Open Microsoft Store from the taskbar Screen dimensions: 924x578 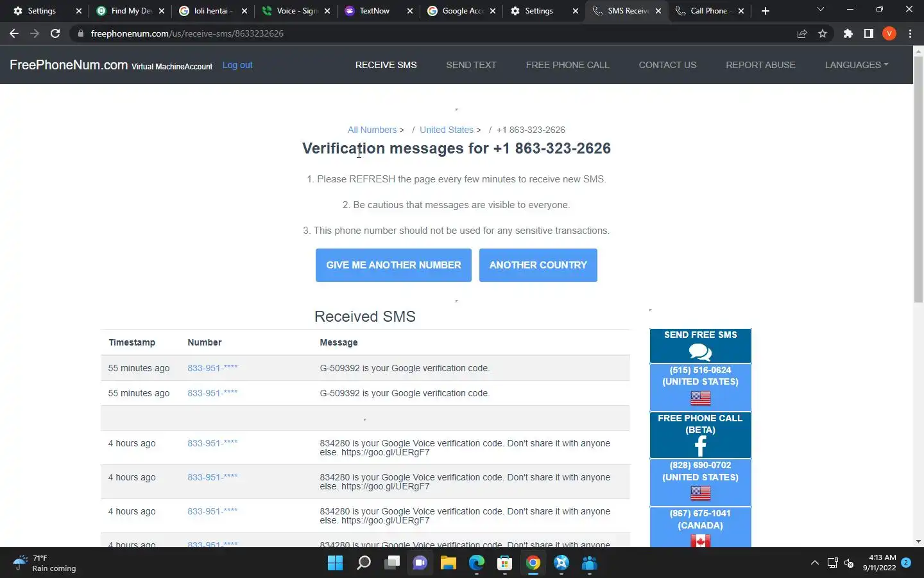pos(504,563)
